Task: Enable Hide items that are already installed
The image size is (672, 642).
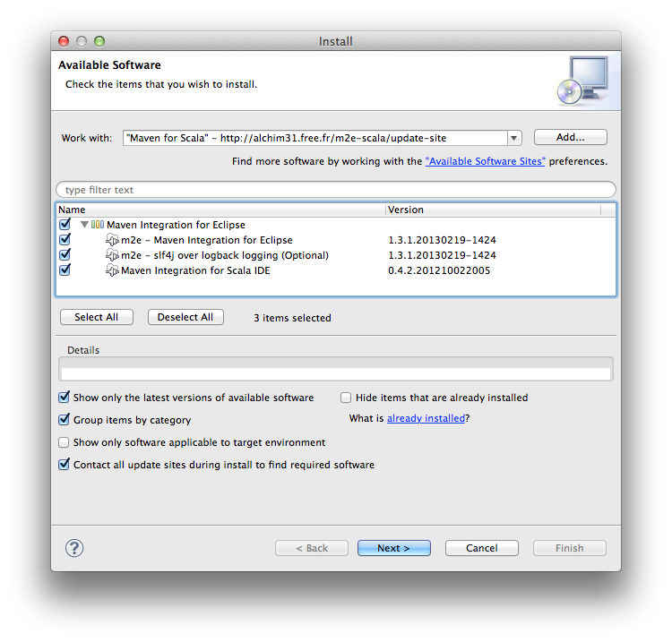Action: click(x=346, y=398)
